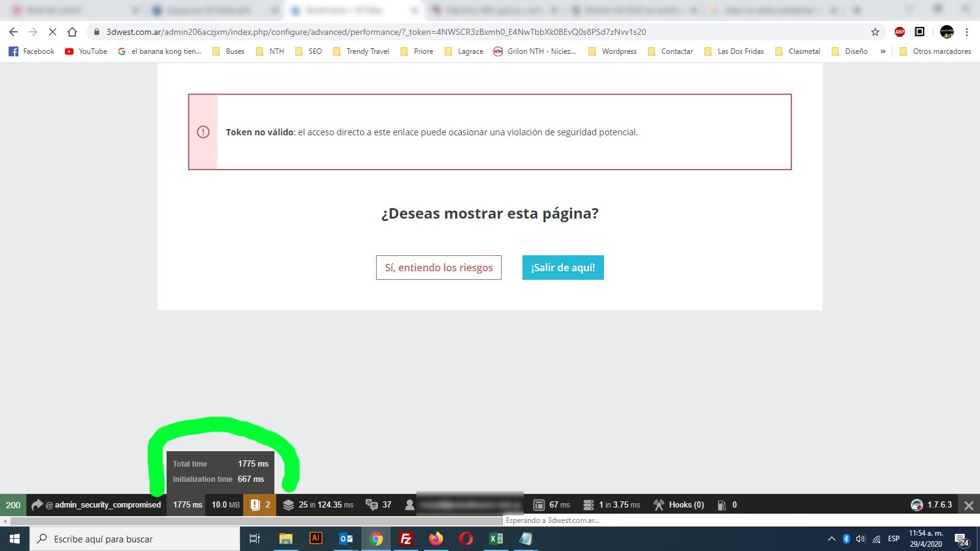
Task: Expand the Trendy Travel bookmark folder
Action: [361, 51]
